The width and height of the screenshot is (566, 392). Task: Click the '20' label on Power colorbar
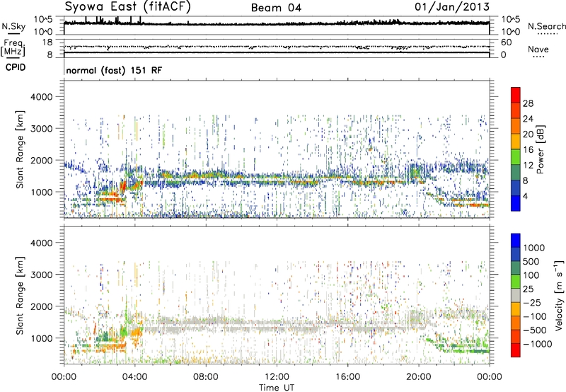[x=528, y=134]
